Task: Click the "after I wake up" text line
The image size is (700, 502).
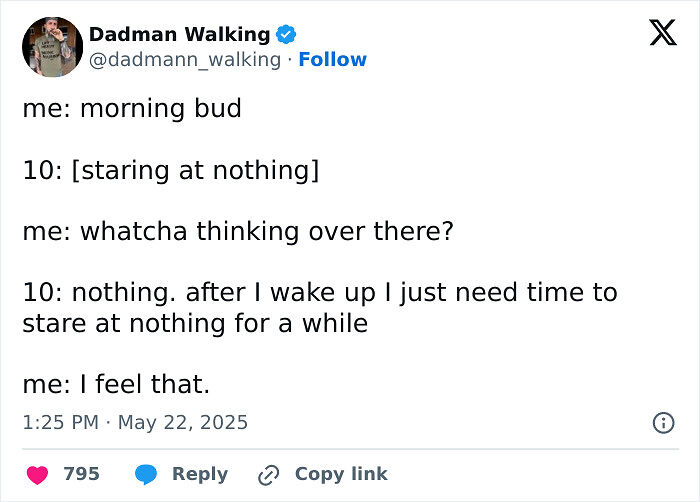Action: click(x=320, y=293)
